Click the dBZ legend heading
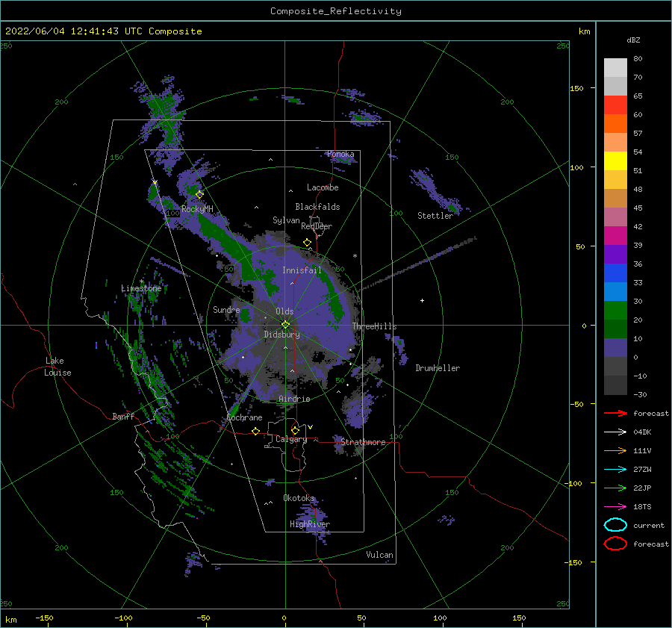 pyautogui.click(x=633, y=40)
